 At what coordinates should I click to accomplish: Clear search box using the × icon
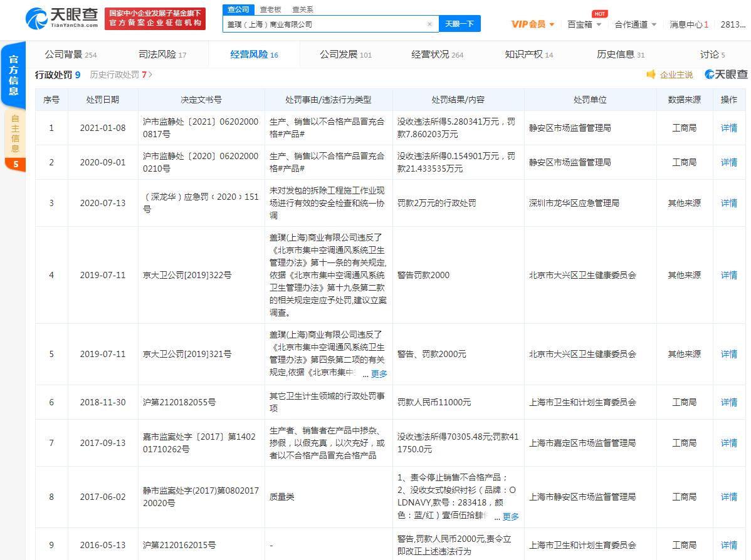click(x=430, y=24)
